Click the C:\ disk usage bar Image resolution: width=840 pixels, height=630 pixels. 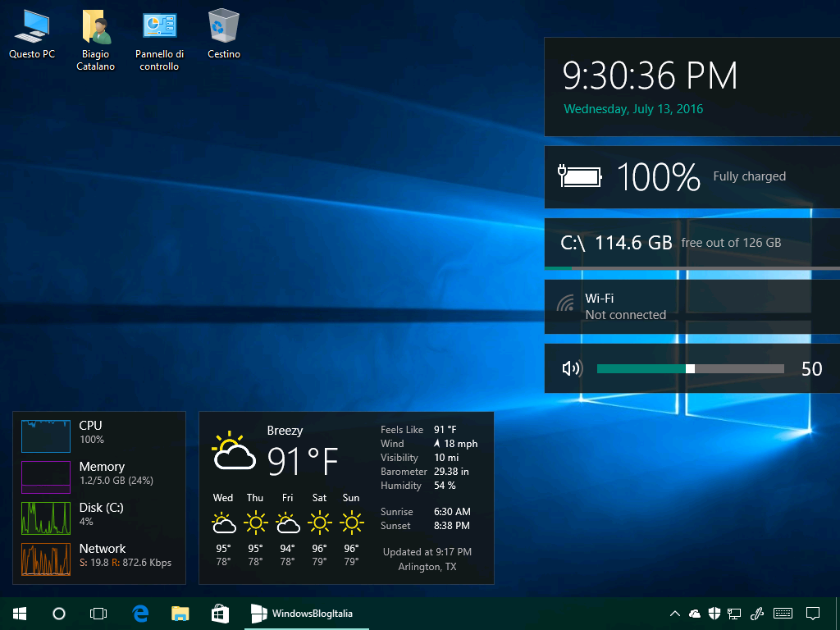click(x=692, y=268)
